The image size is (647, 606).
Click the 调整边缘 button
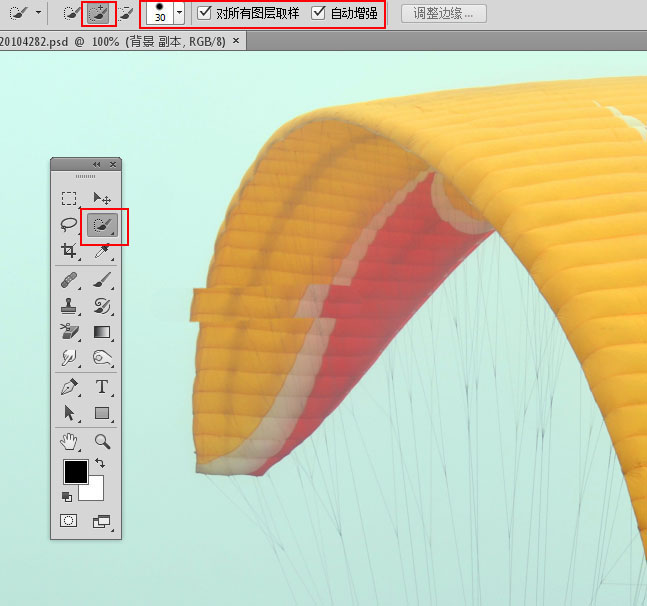coord(443,14)
